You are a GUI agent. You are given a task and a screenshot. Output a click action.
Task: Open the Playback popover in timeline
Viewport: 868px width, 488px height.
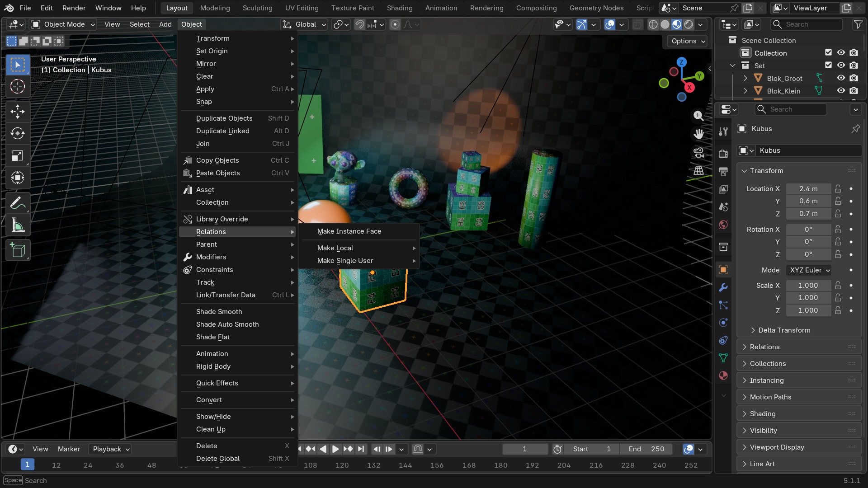(111, 449)
